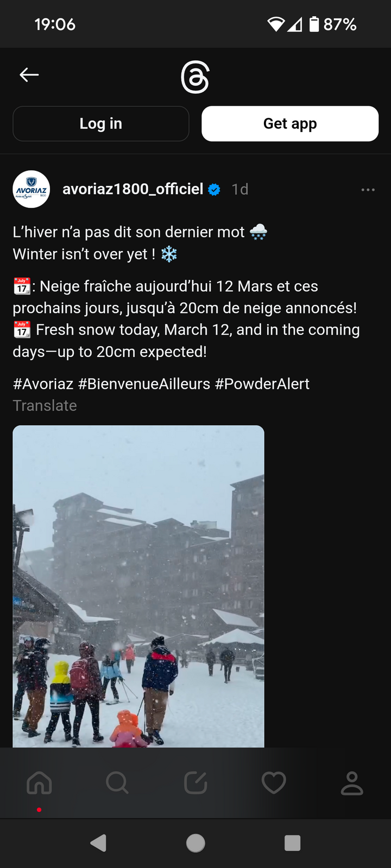Open the Avoriaz profile avatar
Viewport: 391px width, 868px height.
coord(31,189)
